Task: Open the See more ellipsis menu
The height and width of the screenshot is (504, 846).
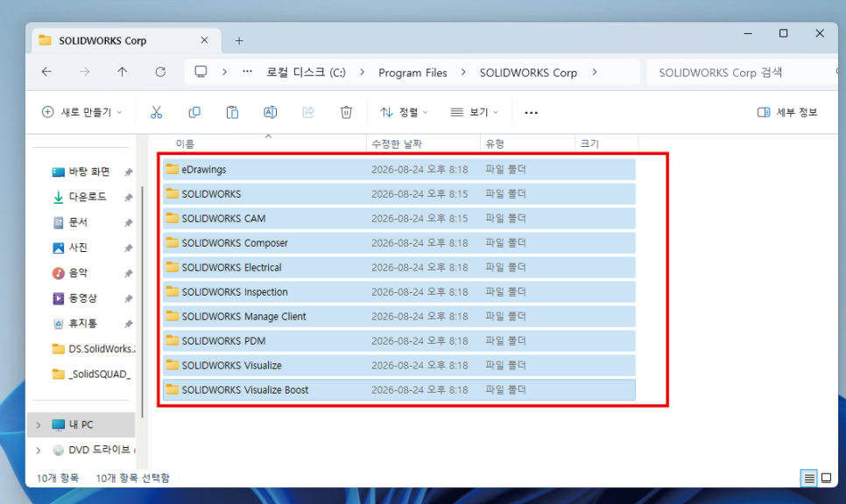Action: (531, 113)
